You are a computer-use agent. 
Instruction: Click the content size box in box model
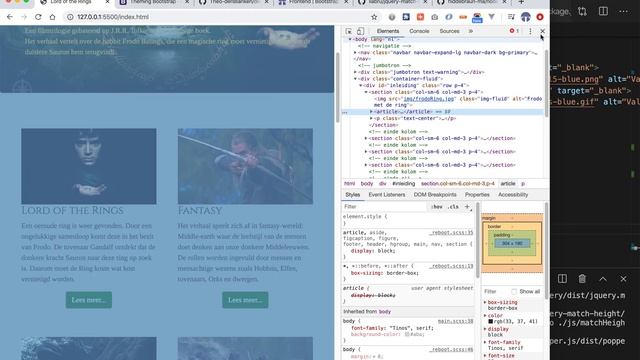[512, 244]
